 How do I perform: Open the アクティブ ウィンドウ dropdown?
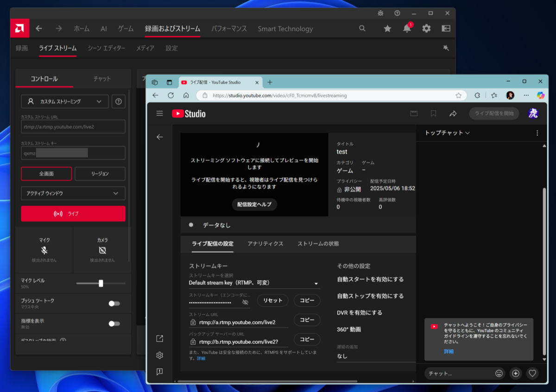(x=73, y=193)
